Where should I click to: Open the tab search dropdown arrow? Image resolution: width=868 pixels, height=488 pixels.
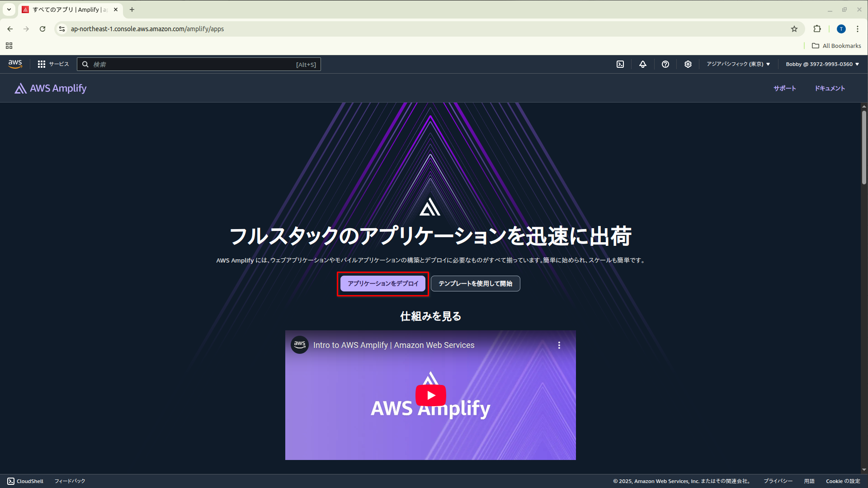(x=9, y=9)
